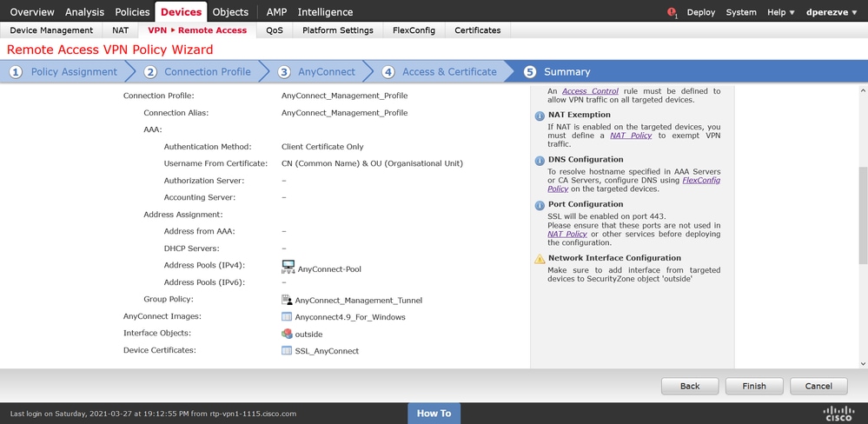
Task: Open the Overview menu
Action: point(32,11)
